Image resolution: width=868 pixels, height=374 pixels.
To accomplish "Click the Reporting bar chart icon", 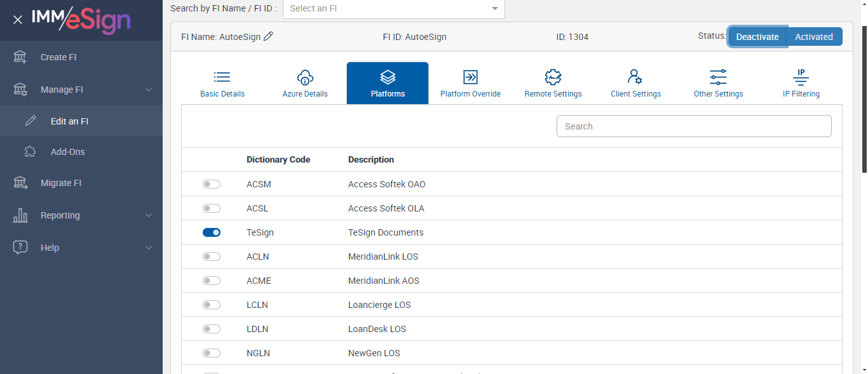I will point(20,215).
